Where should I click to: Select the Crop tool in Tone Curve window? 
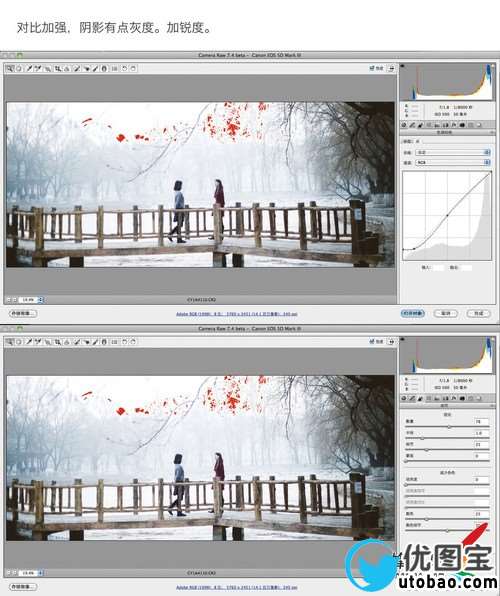pos(57,68)
